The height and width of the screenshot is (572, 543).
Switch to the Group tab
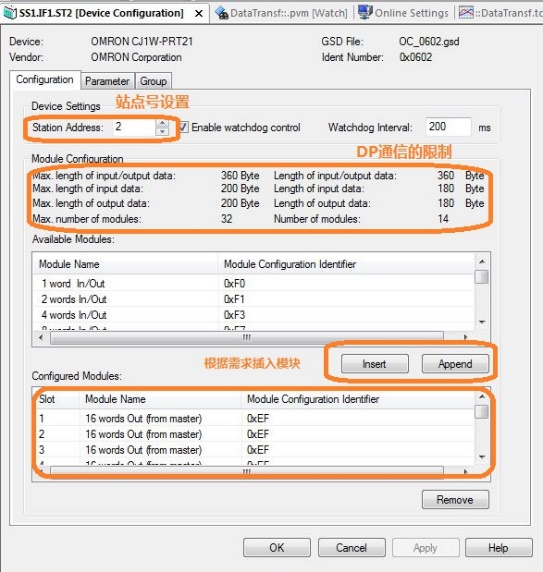coord(153,81)
